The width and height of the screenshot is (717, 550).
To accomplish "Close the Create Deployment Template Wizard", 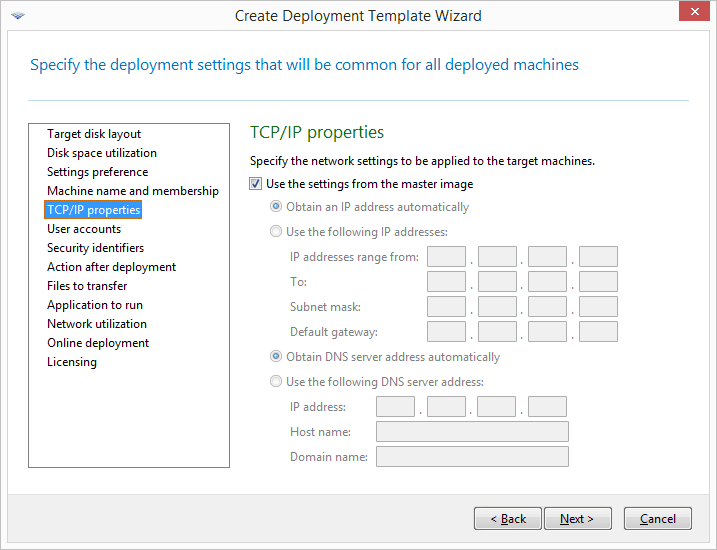I will pos(694,11).
